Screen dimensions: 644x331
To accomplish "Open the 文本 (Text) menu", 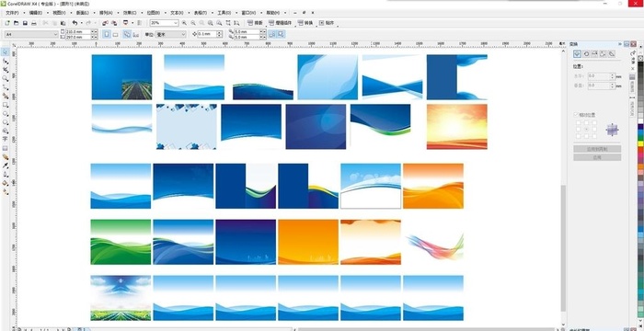I will coord(177,13).
